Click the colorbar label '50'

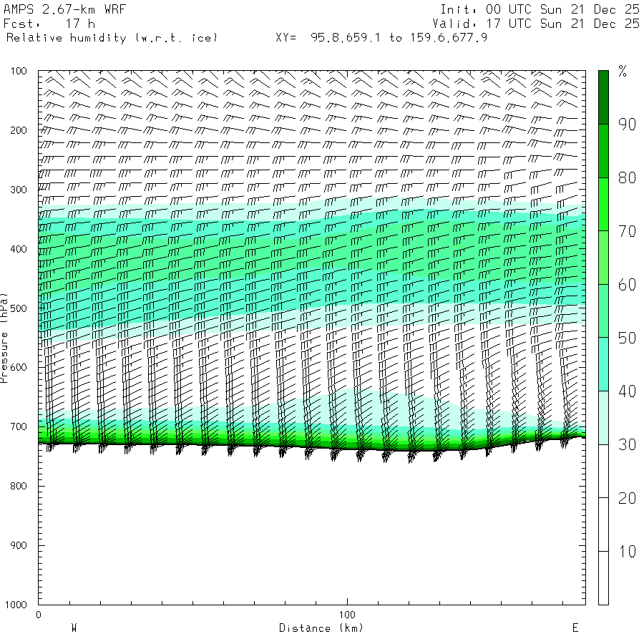coord(627,338)
